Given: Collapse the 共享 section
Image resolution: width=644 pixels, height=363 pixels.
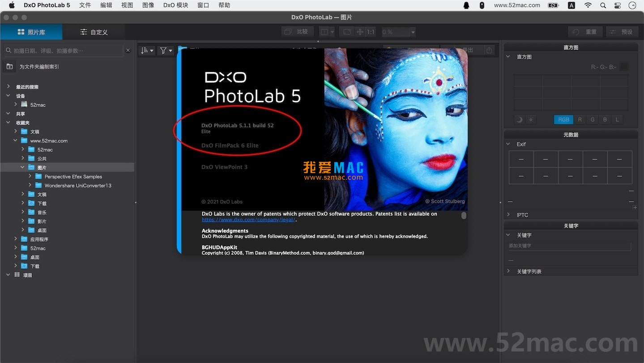Looking at the screenshot, I should point(8,113).
